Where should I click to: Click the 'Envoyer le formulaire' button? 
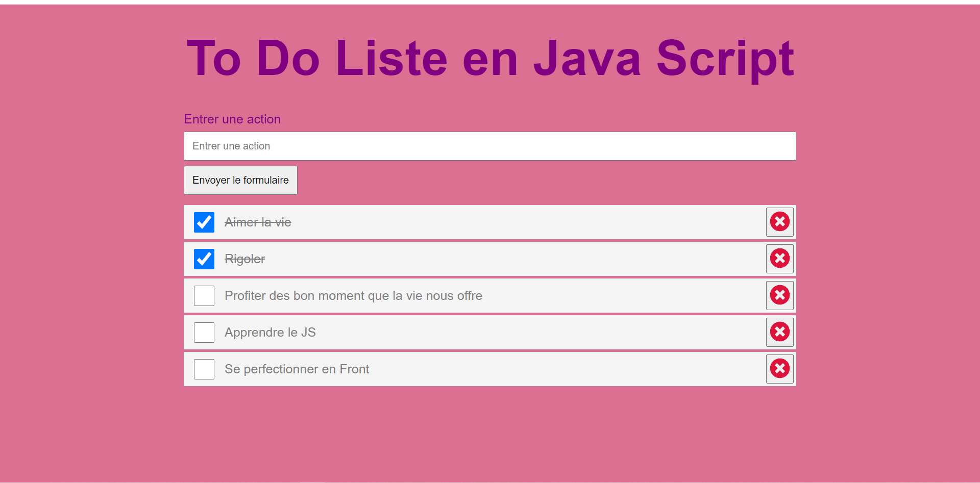tap(240, 180)
